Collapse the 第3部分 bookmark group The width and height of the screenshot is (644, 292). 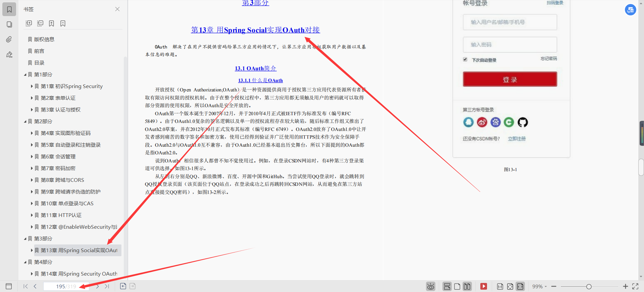(x=25, y=239)
